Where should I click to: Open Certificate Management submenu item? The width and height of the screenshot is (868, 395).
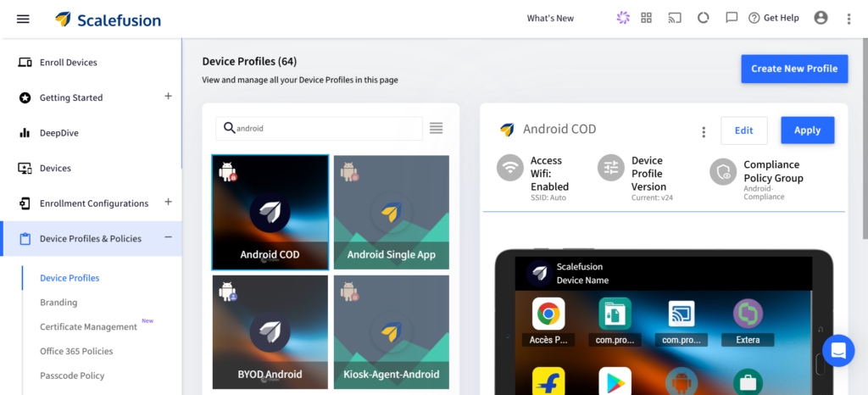pos(88,327)
